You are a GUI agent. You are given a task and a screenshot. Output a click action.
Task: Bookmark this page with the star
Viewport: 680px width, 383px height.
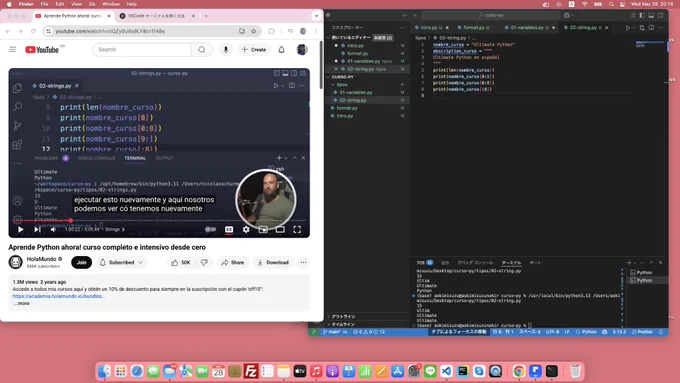254,31
